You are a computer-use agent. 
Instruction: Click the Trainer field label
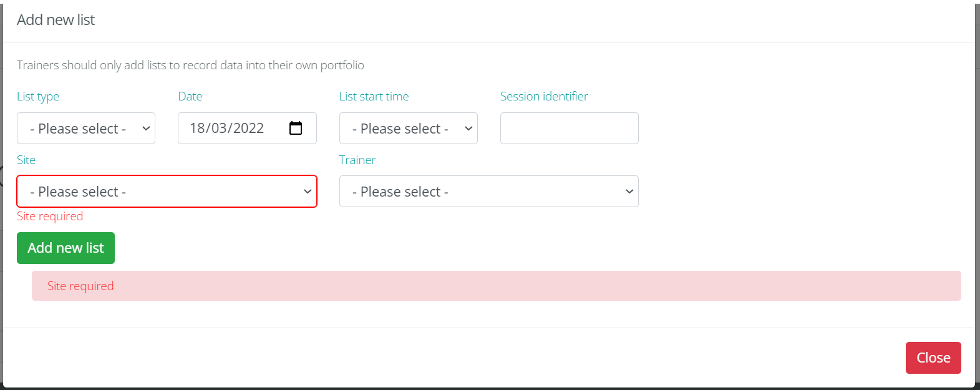pos(357,160)
